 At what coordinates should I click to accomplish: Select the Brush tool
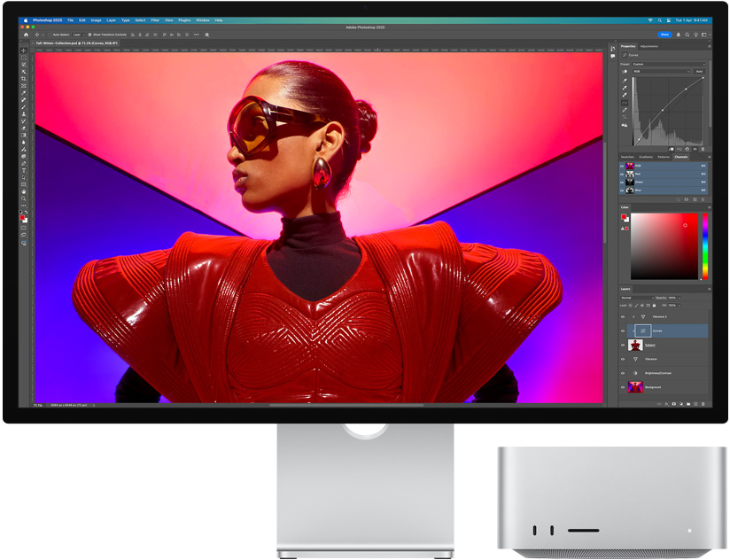coord(21,105)
